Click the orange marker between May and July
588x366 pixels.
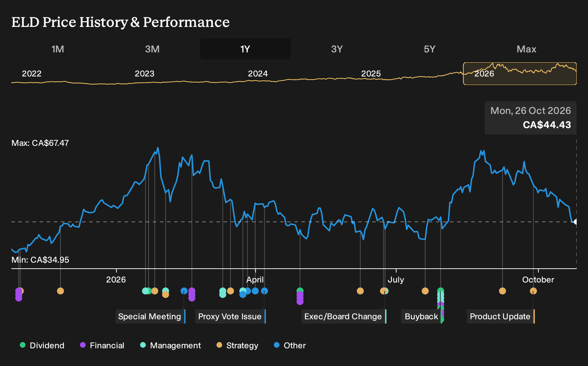(360, 291)
